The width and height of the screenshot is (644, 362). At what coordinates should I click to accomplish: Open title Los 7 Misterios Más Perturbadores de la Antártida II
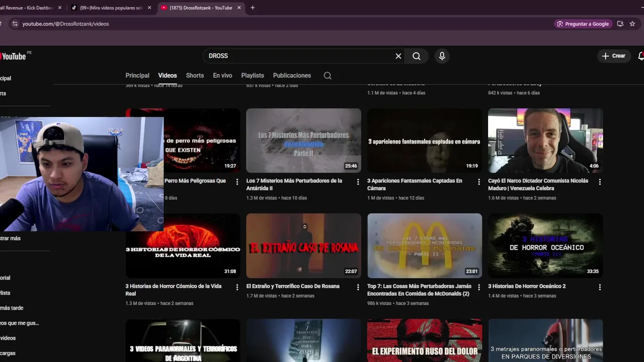294,185
